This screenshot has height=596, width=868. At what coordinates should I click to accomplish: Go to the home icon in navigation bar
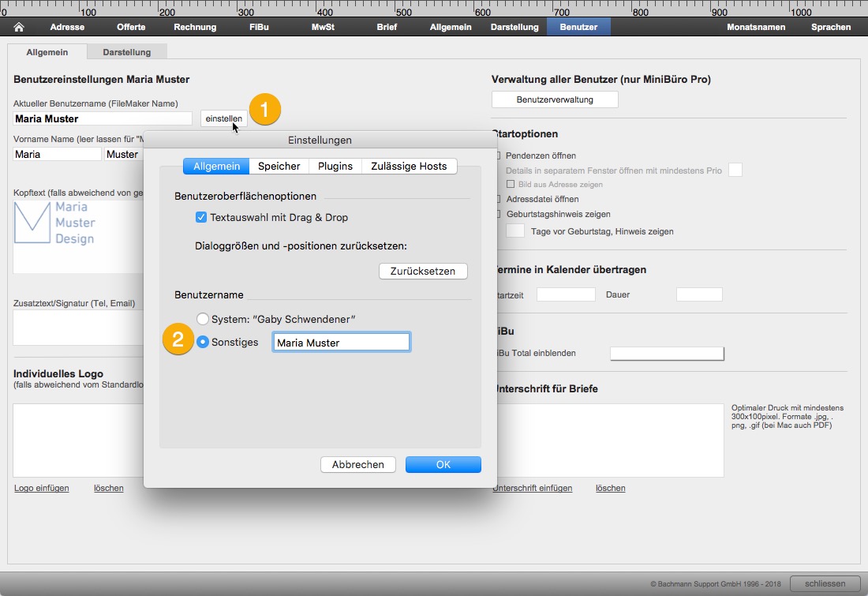click(x=19, y=27)
